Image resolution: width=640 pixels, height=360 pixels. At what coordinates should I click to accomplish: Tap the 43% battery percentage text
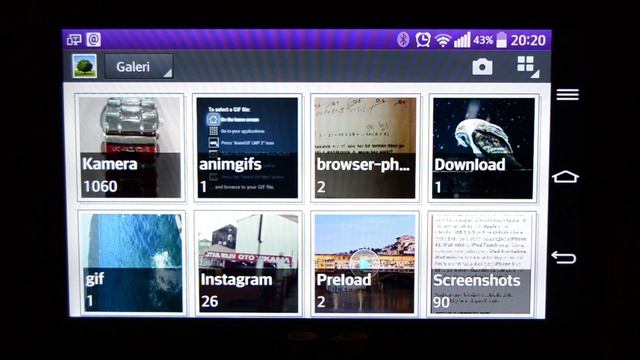pos(483,40)
